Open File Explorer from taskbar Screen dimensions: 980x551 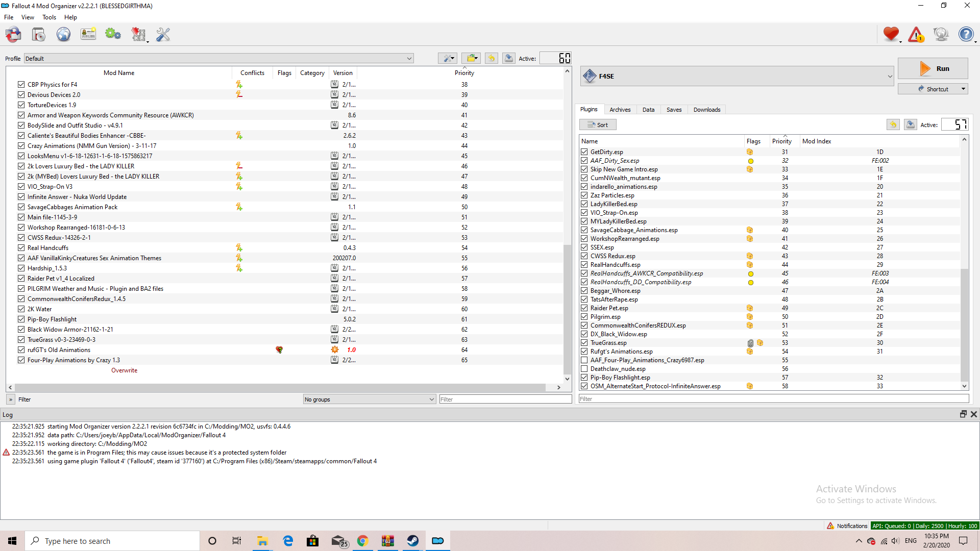coord(262,541)
